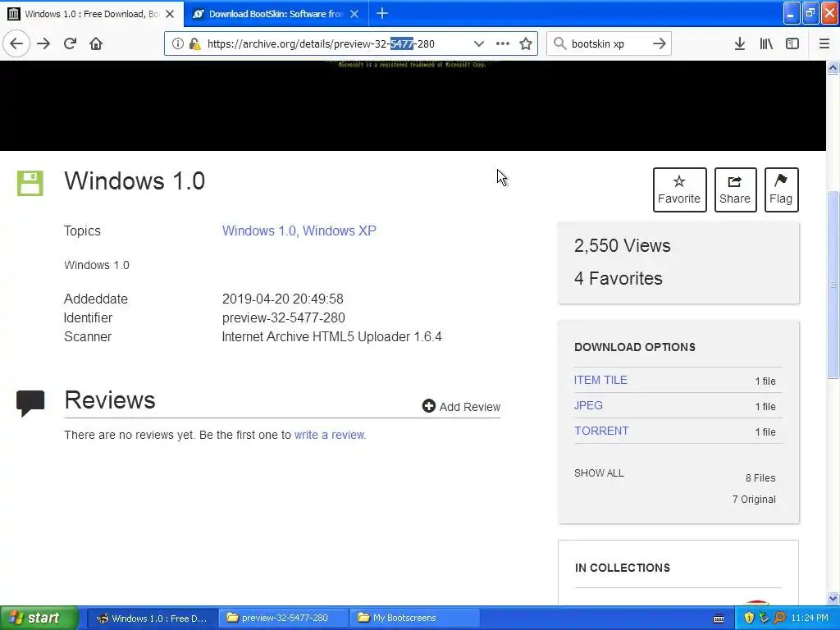This screenshot has height=630, width=840.
Task: Download the ITEM TILE file
Action: click(600, 380)
